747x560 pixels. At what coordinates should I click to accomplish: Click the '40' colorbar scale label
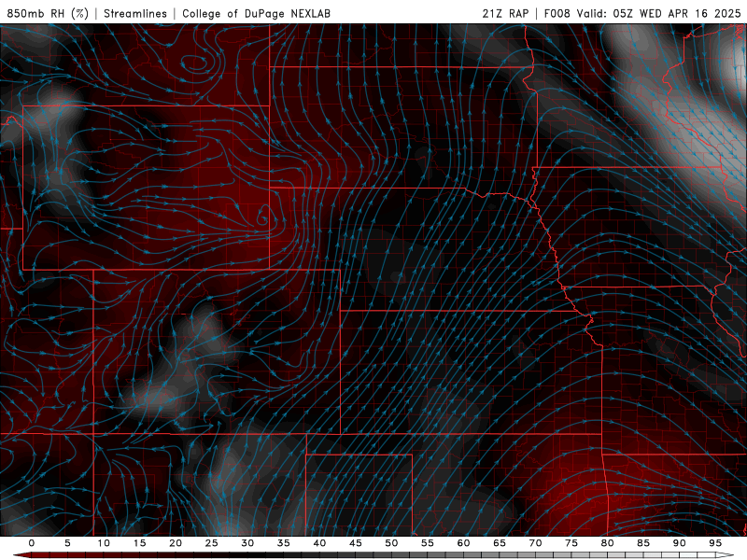tap(319, 543)
